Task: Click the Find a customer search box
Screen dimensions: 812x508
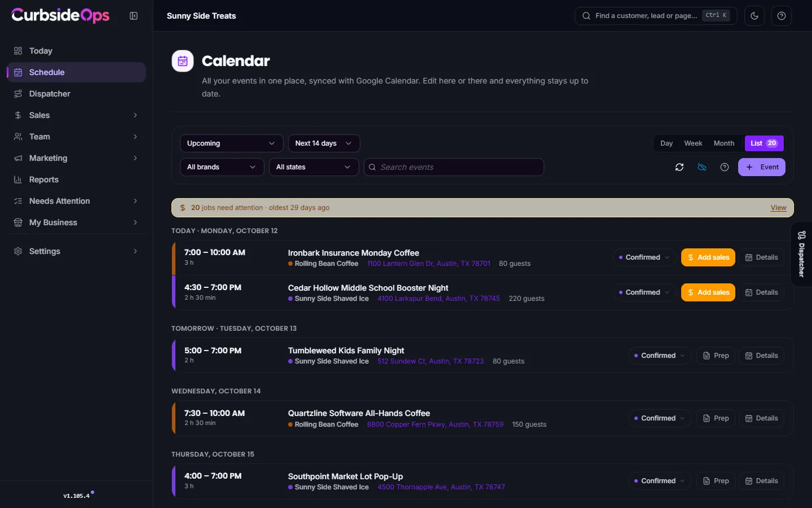Action: (656, 16)
